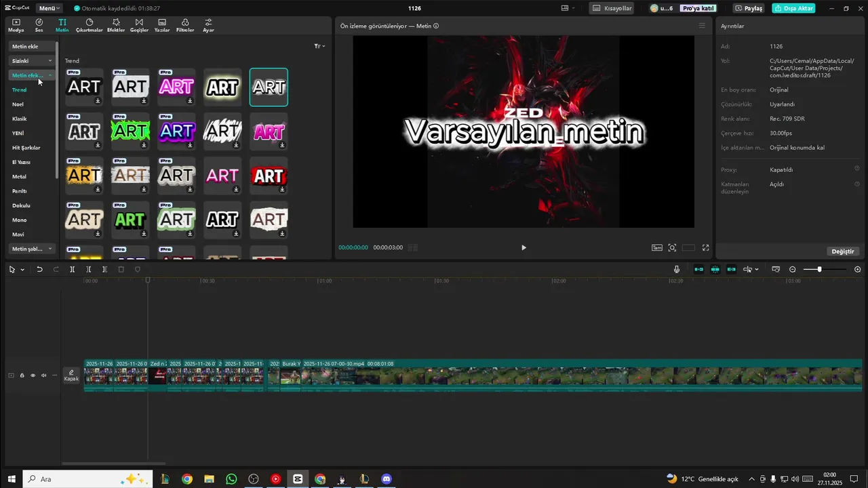Screen dimensions: 868x488
Task: Click the Pro'ya katıl button
Action: (699, 8)
